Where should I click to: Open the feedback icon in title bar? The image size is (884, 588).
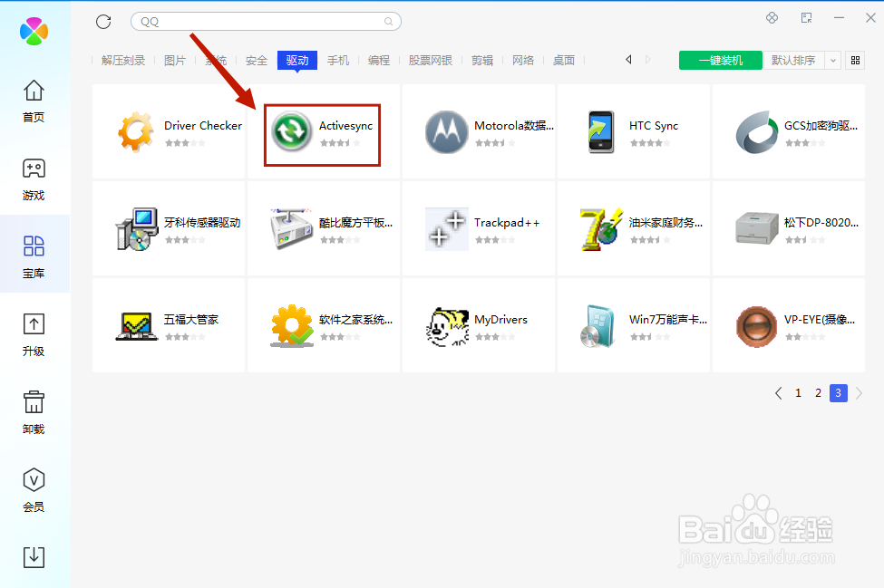click(806, 18)
